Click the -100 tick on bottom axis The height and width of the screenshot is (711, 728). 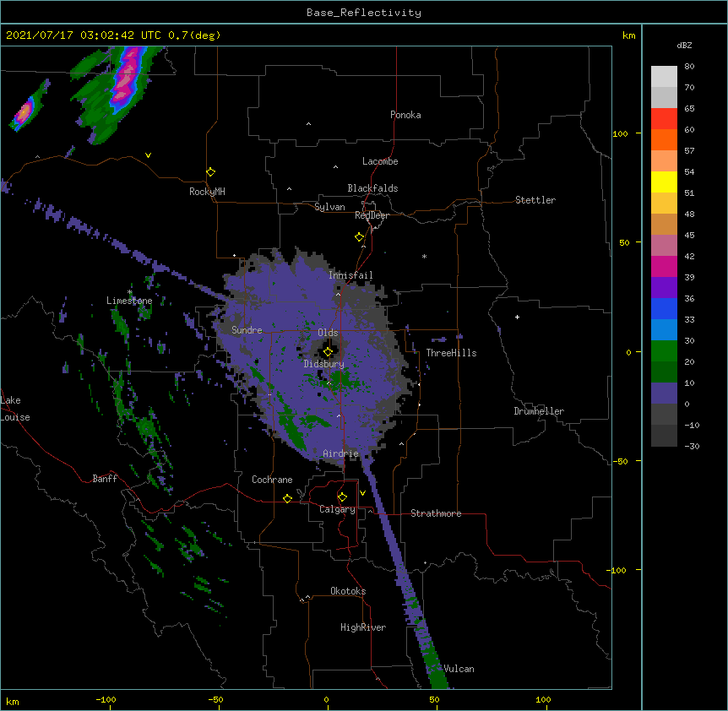(x=106, y=699)
